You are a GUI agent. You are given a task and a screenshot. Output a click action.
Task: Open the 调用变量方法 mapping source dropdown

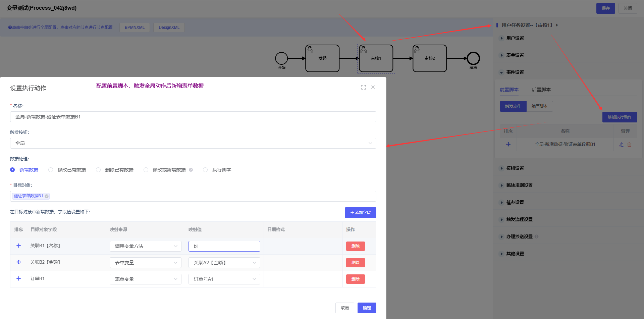(x=145, y=246)
